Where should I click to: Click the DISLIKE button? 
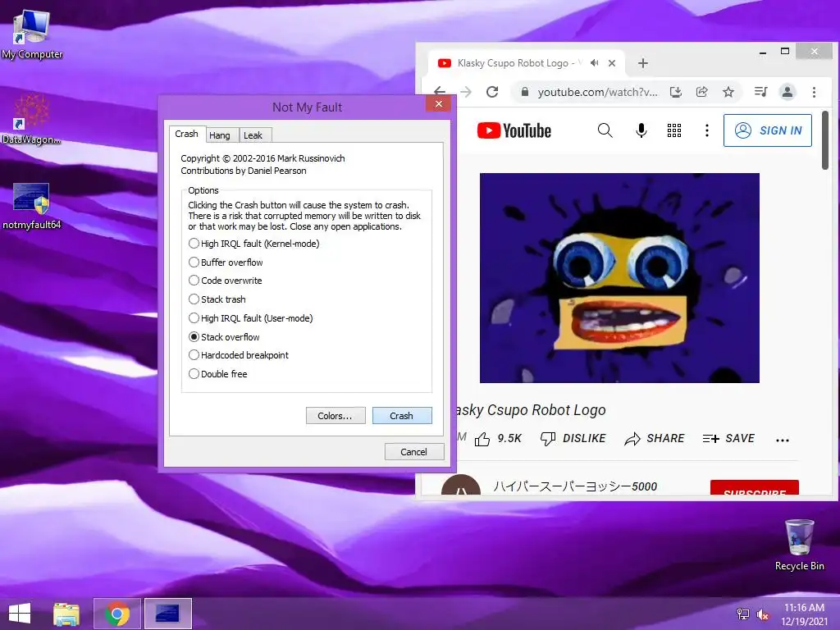point(573,439)
